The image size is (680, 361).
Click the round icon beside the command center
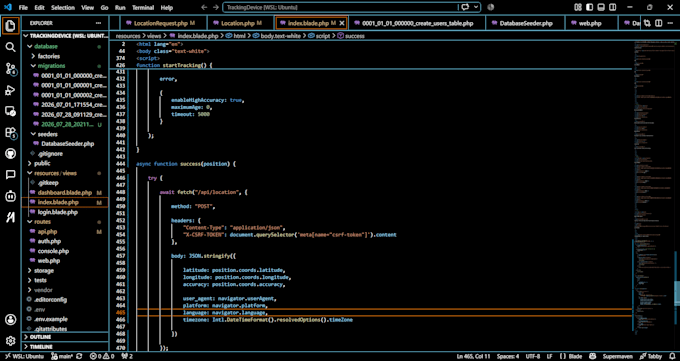point(491,7)
